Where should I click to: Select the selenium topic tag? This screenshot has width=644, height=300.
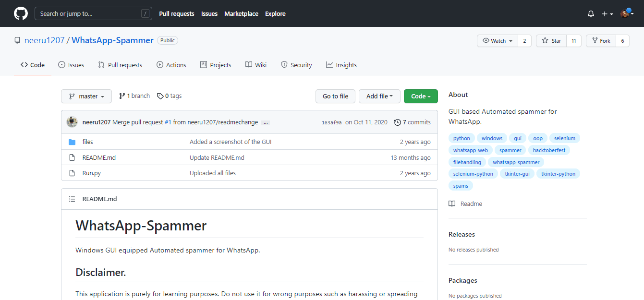coord(564,138)
